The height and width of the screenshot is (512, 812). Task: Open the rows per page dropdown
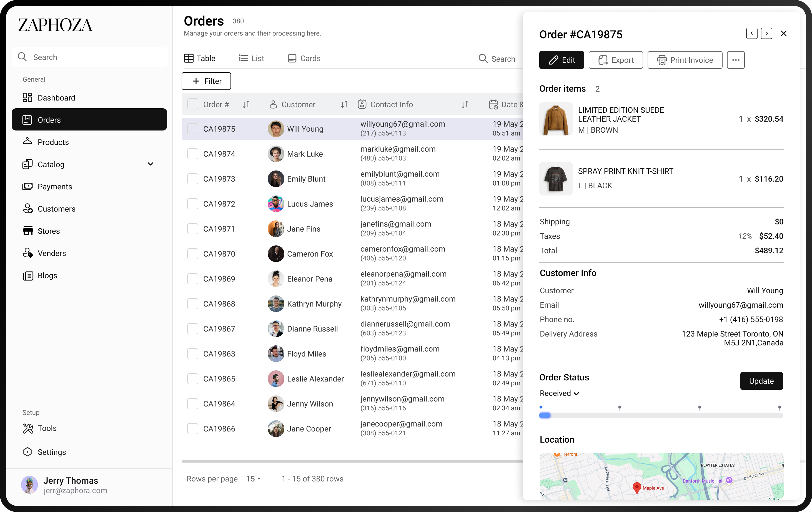point(253,479)
